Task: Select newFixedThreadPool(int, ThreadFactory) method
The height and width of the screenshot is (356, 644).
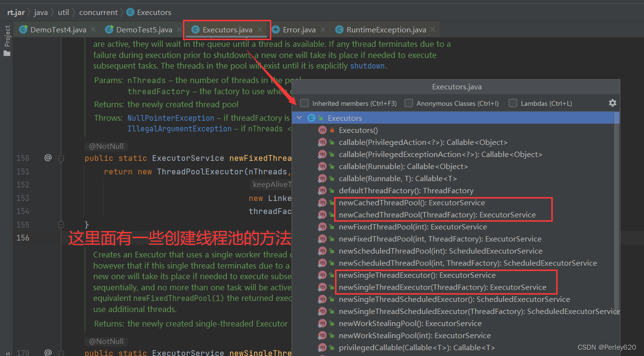Action: (440, 239)
